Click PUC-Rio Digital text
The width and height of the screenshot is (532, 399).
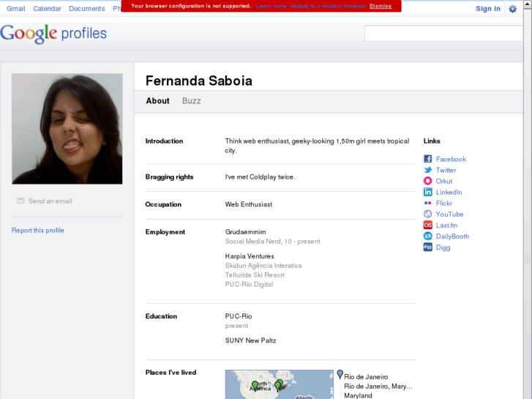(x=249, y=285)
